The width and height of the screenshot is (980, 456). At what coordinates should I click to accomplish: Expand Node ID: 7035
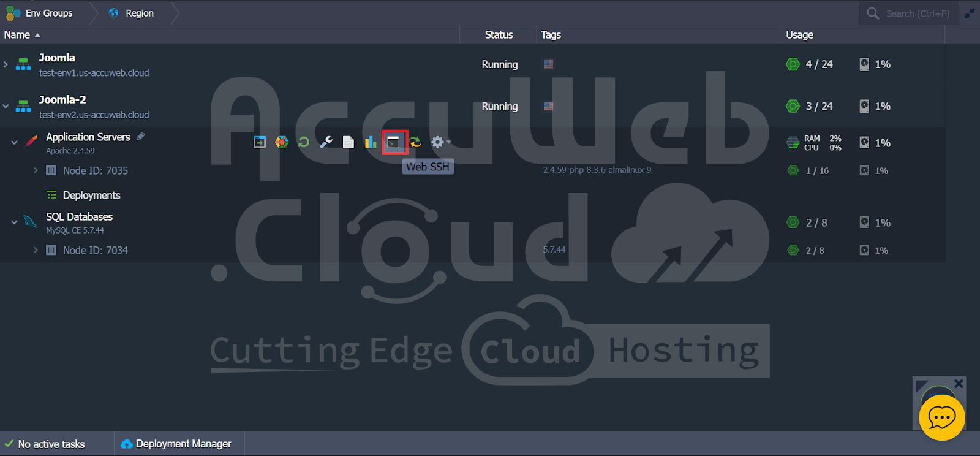36,170
